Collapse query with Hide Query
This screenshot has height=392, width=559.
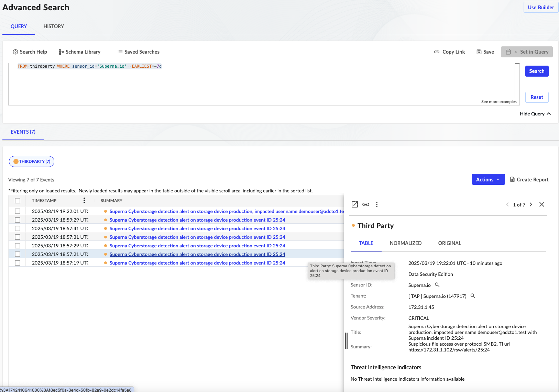point(535,114)
